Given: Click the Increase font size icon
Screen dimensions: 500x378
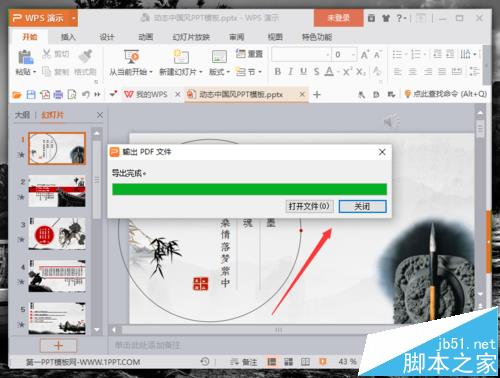Looking at the screenshot, I should click(365, 55).
